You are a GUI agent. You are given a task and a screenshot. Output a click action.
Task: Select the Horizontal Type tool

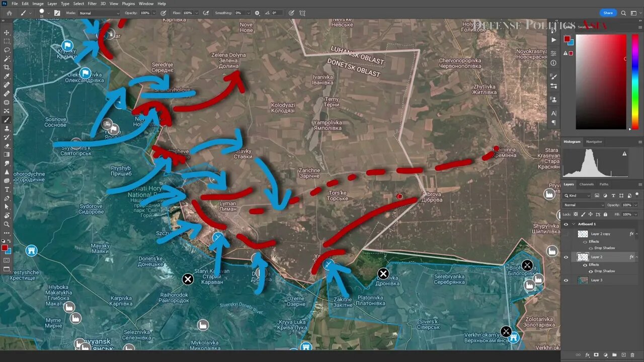(7, 190)
